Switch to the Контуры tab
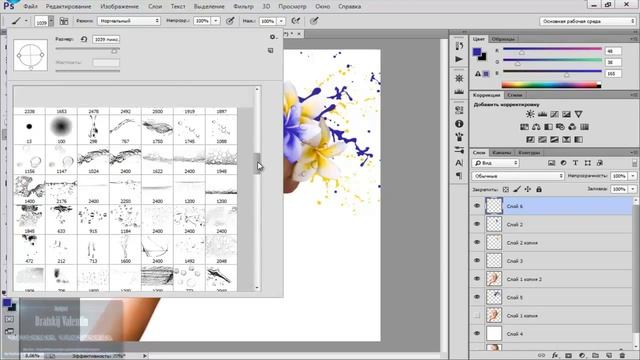640x360 pixels. tap(529, 152)
